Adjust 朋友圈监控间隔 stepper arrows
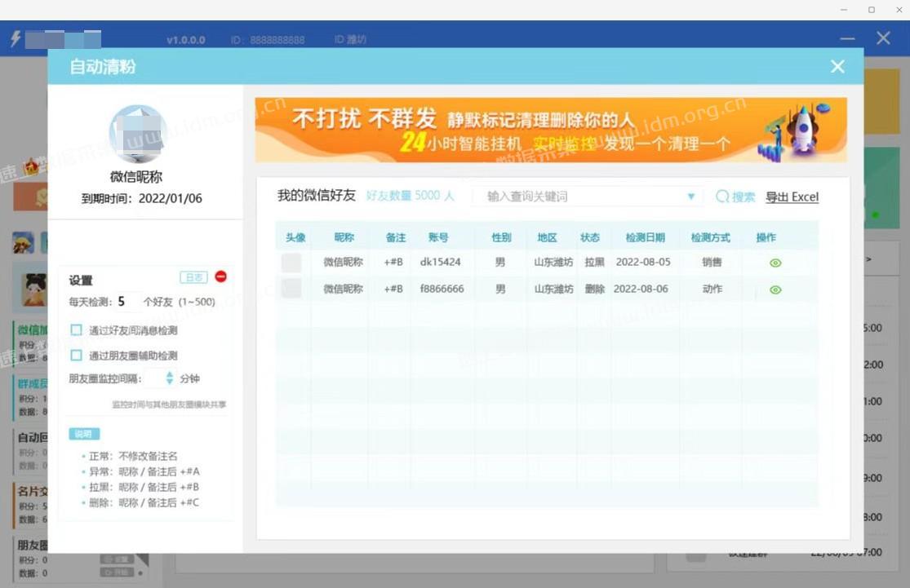Screen dimensions: 910x588 [x=170, y=378]
